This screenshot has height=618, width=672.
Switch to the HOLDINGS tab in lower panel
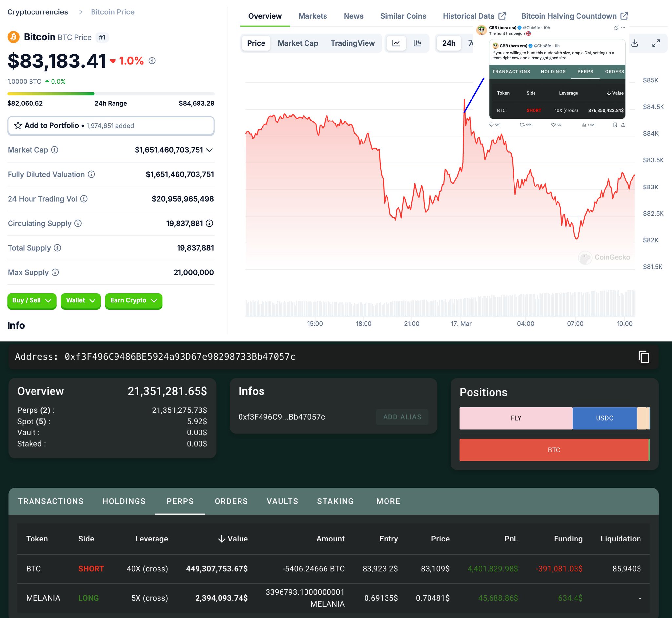[124, 501]
